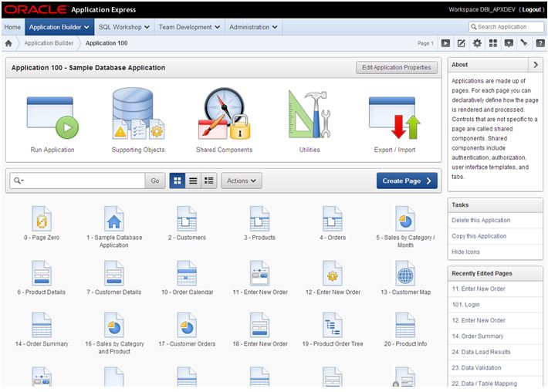Go to the Home tab
The height and width of the screenshot is (392, 548).
tap(12, 27)
